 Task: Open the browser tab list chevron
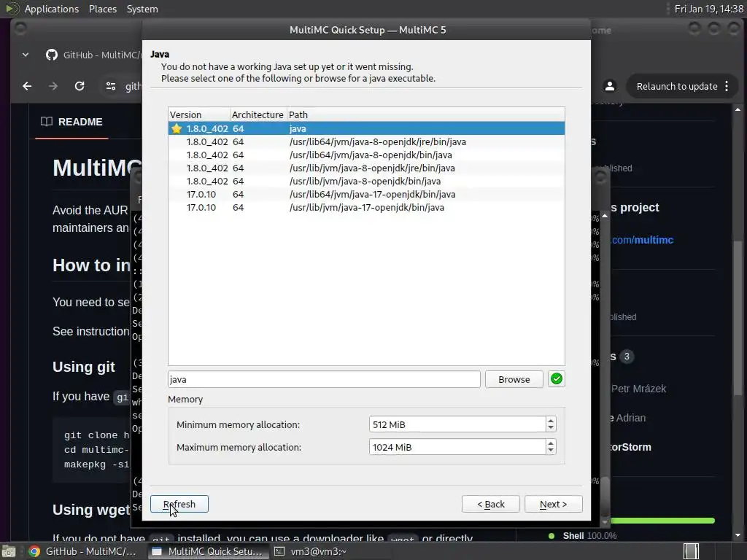coord(26,55)
